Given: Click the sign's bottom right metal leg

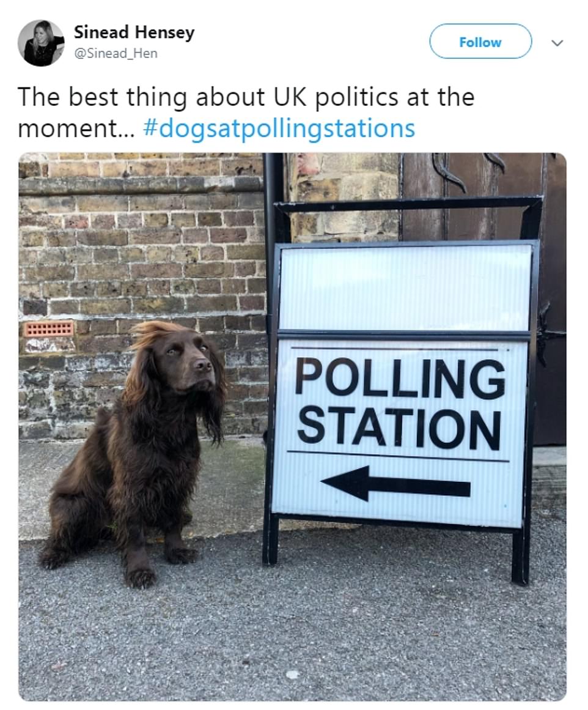Looking at the screenshot, I should 520,556.
